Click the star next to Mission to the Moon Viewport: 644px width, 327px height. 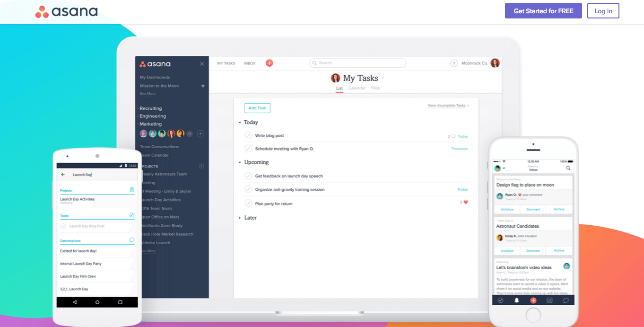point(203,86)
